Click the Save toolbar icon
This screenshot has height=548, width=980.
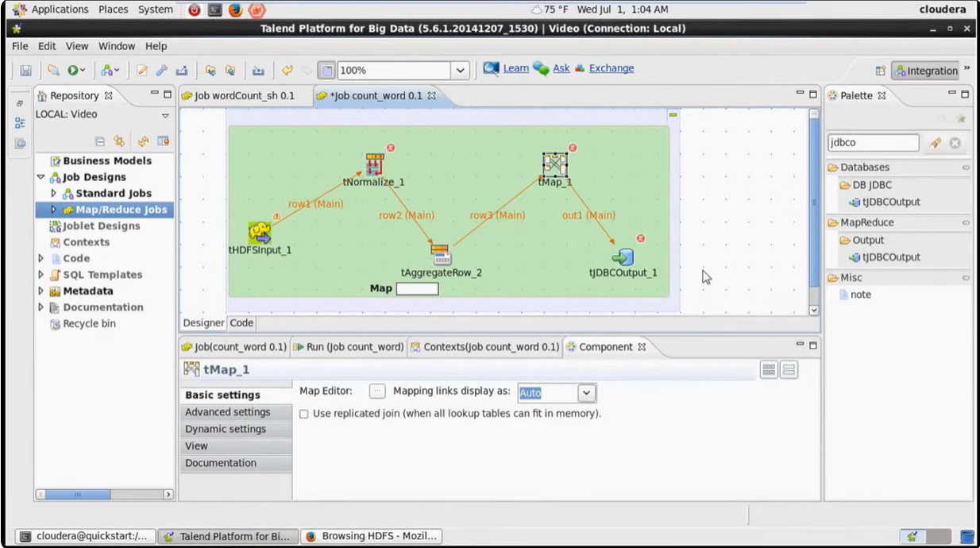(x=25, y=71)
